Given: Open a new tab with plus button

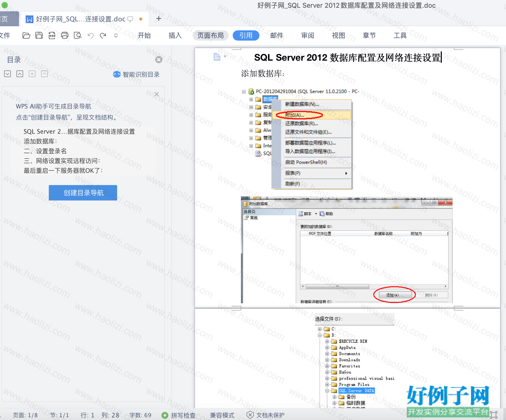Looking at the screenshot, I should [x=159, y=19].
